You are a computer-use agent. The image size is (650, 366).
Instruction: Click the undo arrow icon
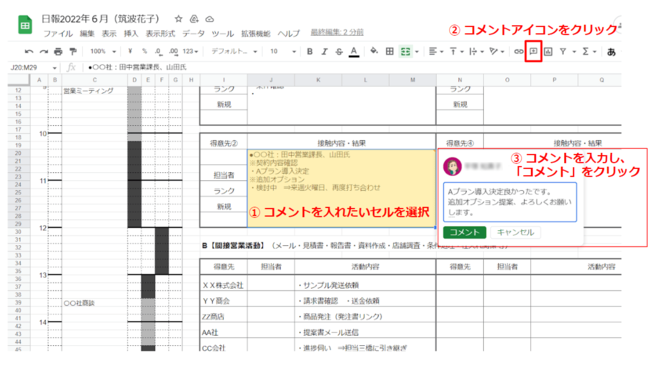click(29, 51)
